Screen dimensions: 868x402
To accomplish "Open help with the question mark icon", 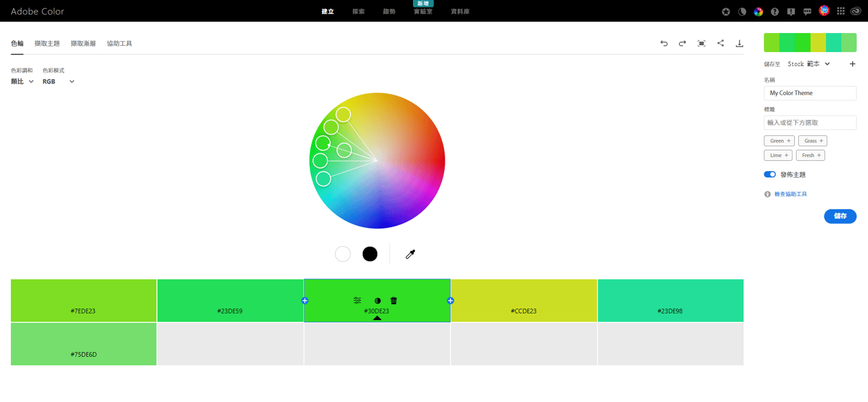I will 775,11.
